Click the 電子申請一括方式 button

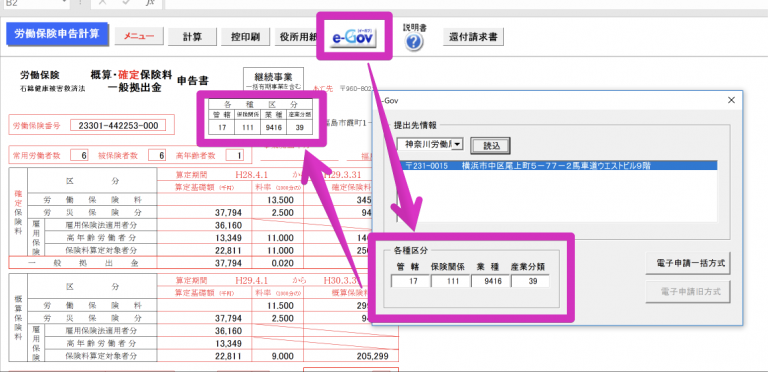(x=688, y=263)
